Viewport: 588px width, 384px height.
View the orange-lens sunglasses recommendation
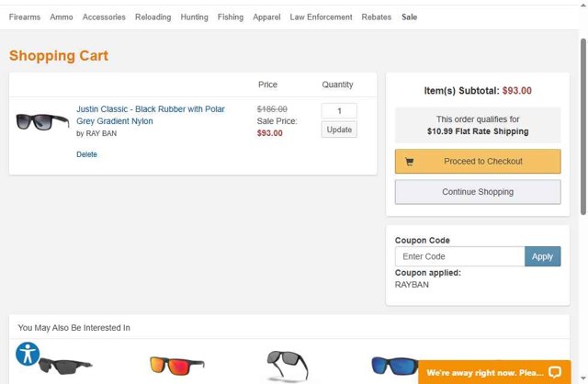point(177,367)
